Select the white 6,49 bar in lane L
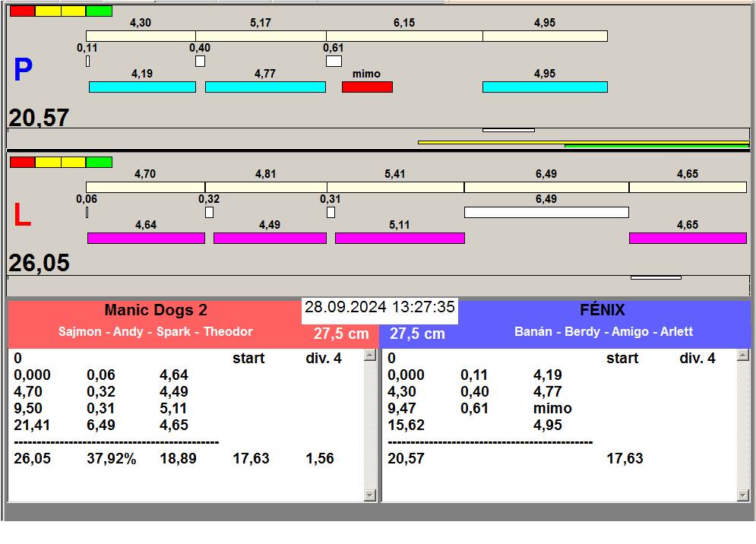 [546, 212]
